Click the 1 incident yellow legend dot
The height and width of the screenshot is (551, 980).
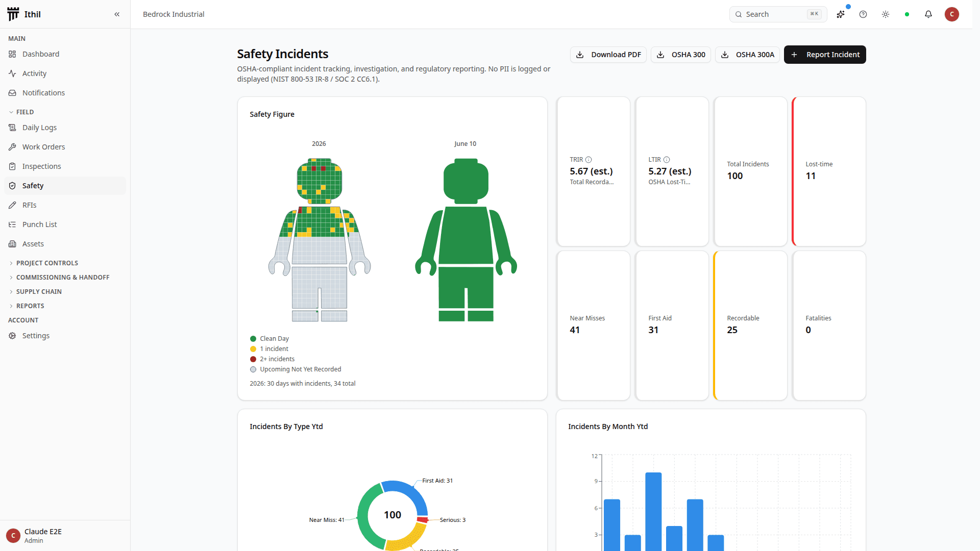(253, 349)
